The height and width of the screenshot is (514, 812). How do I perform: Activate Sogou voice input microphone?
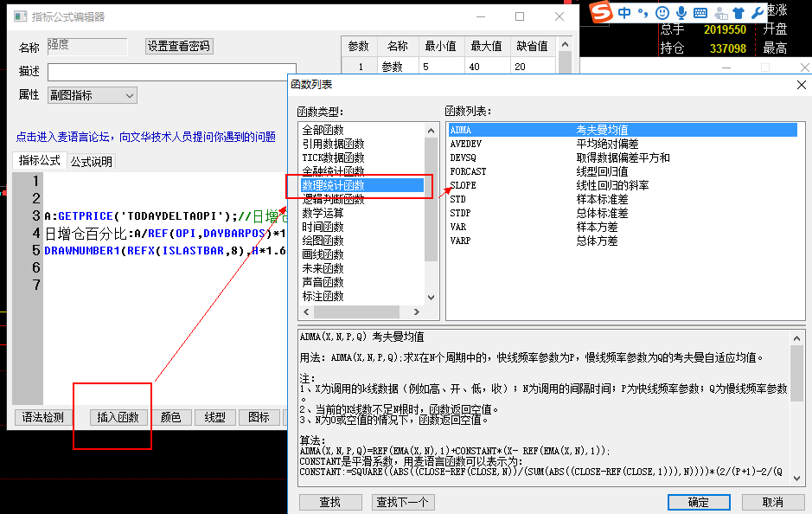pos(681,12)
